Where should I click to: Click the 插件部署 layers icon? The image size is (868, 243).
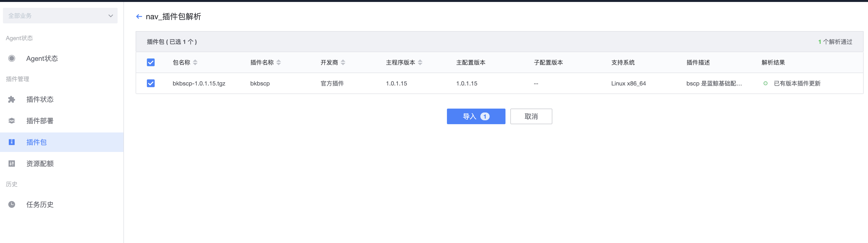tap(12, 121)
